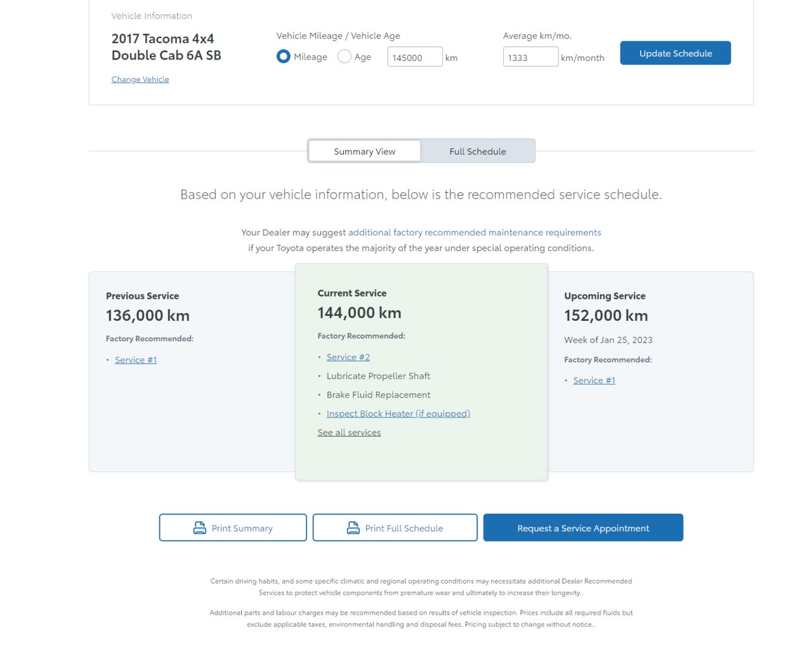Focus the average km/month input field
The height and width of the screenshot is (666, 812).
tap(531, 57)
